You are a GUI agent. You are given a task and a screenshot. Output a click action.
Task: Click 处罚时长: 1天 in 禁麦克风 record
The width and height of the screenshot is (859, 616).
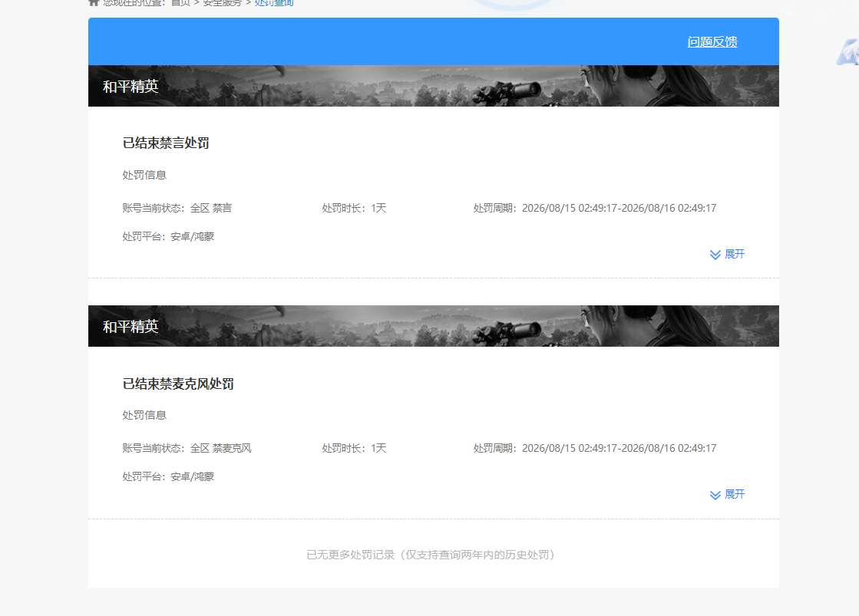[354, 449]
